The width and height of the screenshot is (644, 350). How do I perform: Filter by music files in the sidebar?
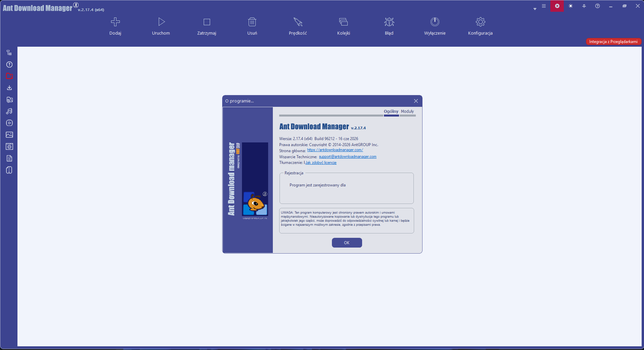(9, 111)
